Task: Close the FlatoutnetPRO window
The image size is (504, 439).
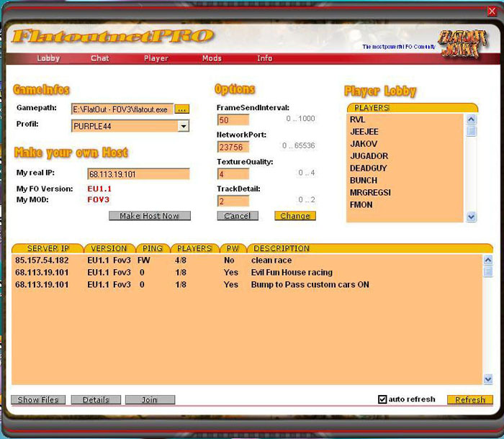Action: pyautogui.click(x=492, y=12)
